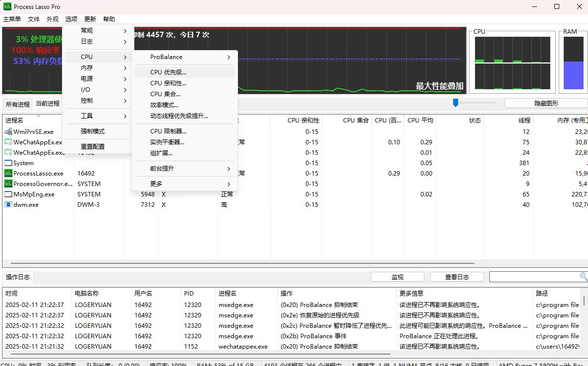
Task: Expand the 工具 submenu
Action: 99,116
